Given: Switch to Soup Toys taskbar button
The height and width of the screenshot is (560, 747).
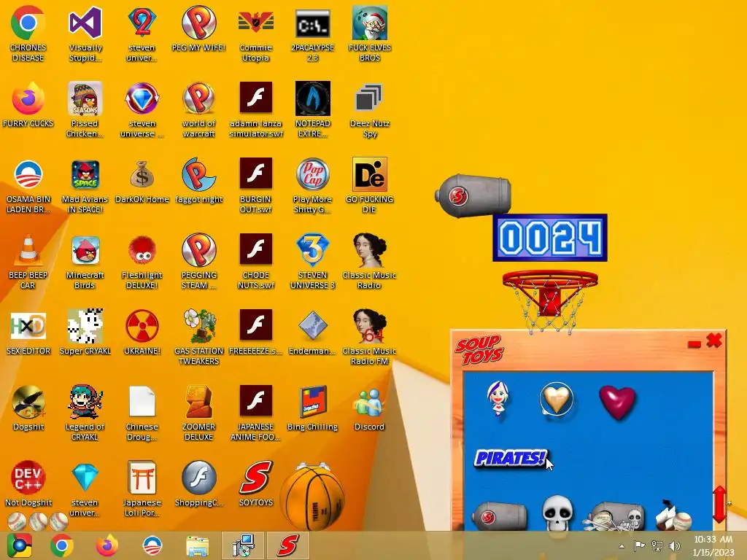Looking at the screenshot, I should [x=287, y=545].
